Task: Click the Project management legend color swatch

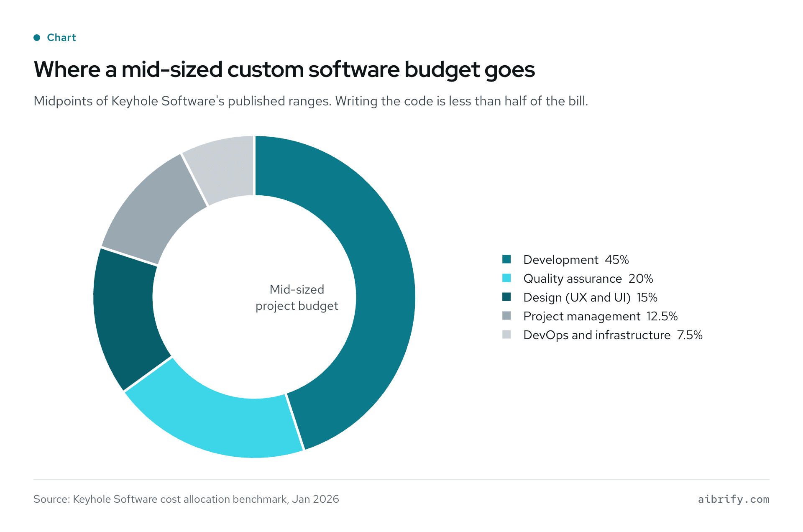Action: (506, 316)
